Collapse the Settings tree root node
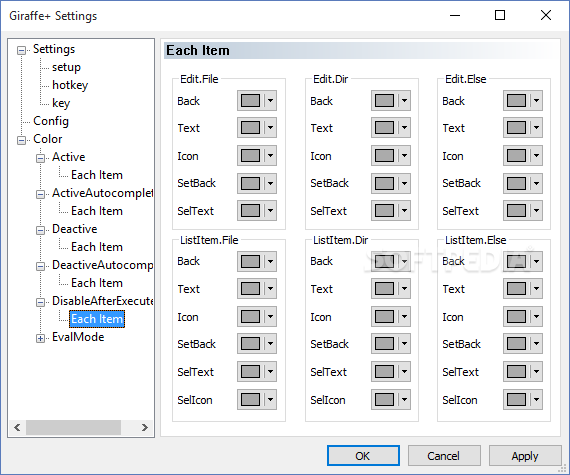This screenshot has width=570, height=475. point(21,50)
